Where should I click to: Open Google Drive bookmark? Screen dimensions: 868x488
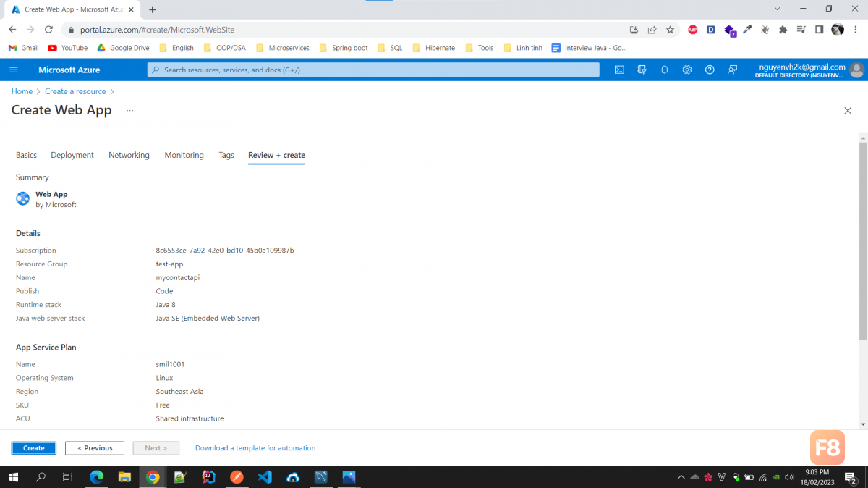[x=123, y=48]
